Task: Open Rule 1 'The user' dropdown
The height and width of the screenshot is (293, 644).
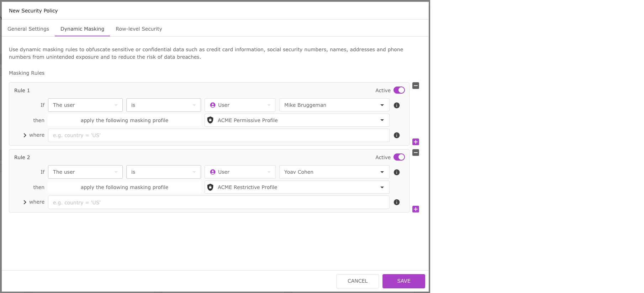Action: tap(85, 105)
